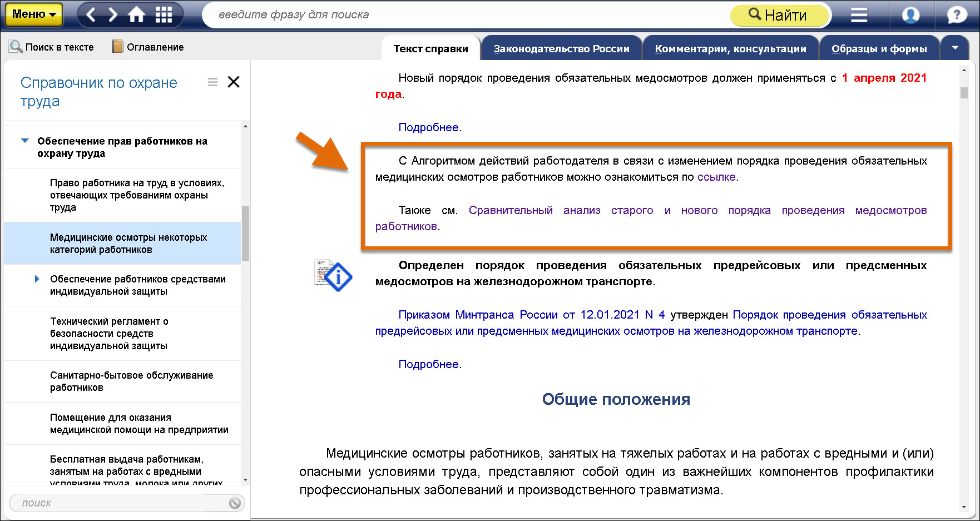The height and width of the screenshot is (521, 980).
Task: Close the Справочник по охране труда panel
Action: [x=234, y=82]
